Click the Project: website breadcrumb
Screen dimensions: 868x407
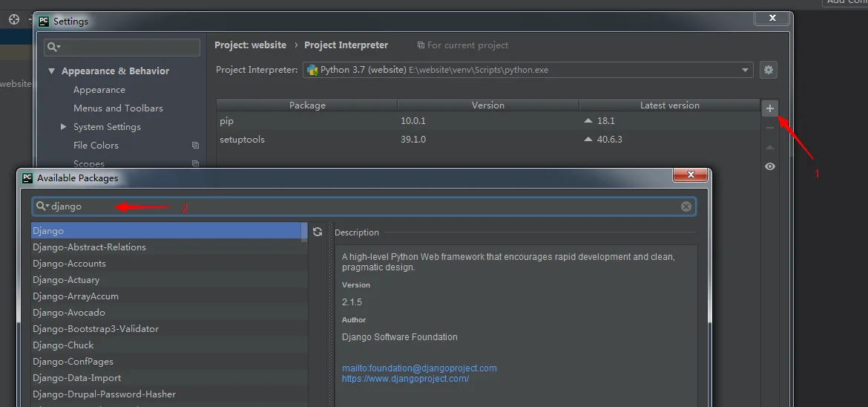(250, 45)
